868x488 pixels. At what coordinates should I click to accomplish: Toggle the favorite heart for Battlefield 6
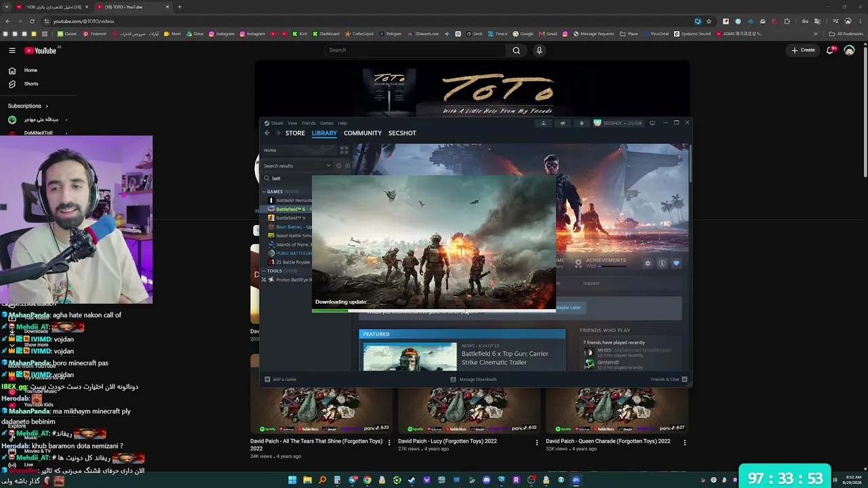(676, 264)
